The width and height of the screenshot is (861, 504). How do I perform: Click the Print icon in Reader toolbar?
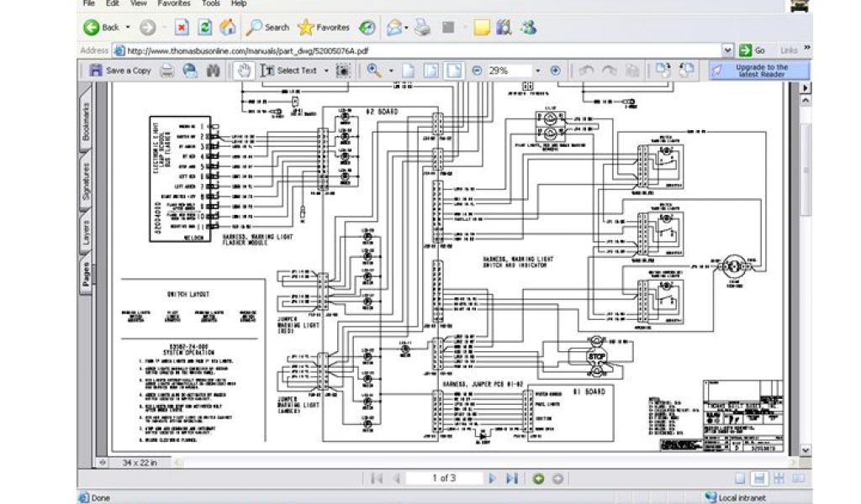tap(168, 71)
